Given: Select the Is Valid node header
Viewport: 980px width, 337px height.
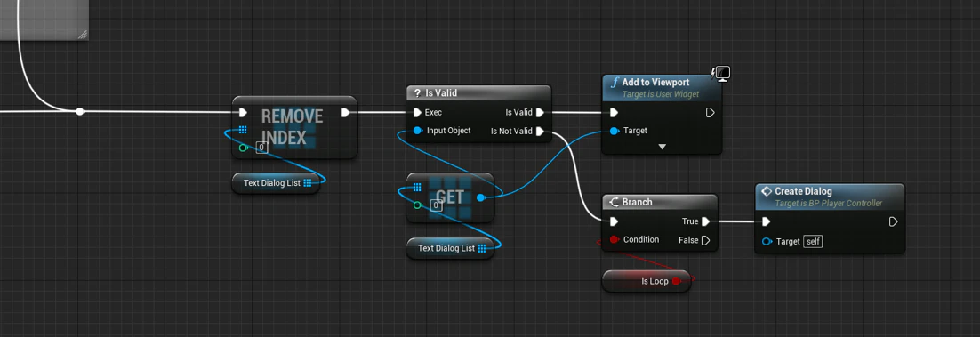Looking at the screenshot, I should click(x=478, y=92).
